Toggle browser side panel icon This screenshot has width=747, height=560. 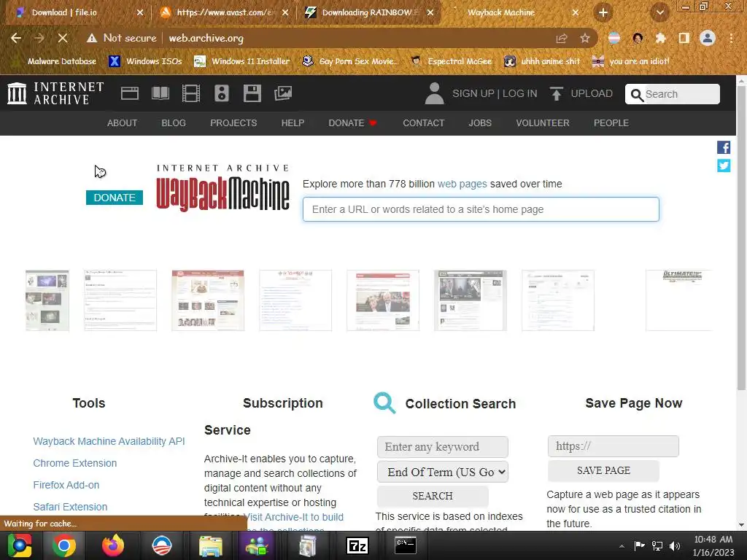(684, 38)
